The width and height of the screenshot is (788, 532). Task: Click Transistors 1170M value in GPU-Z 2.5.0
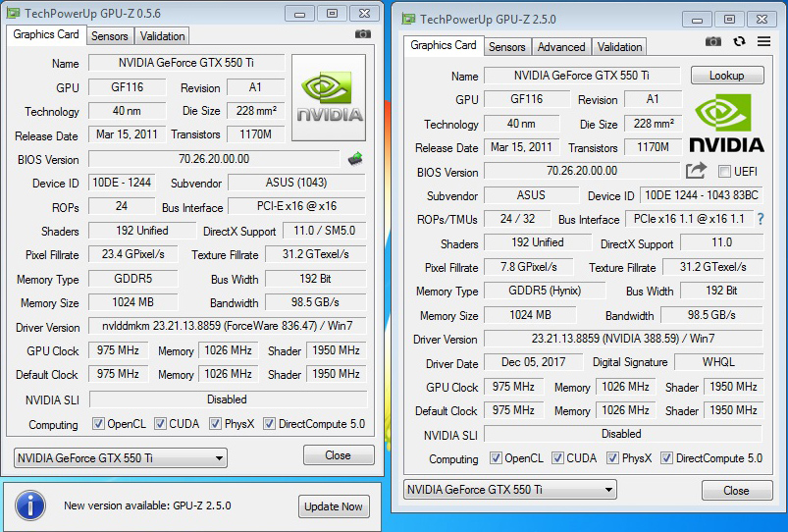pos(653,147)
